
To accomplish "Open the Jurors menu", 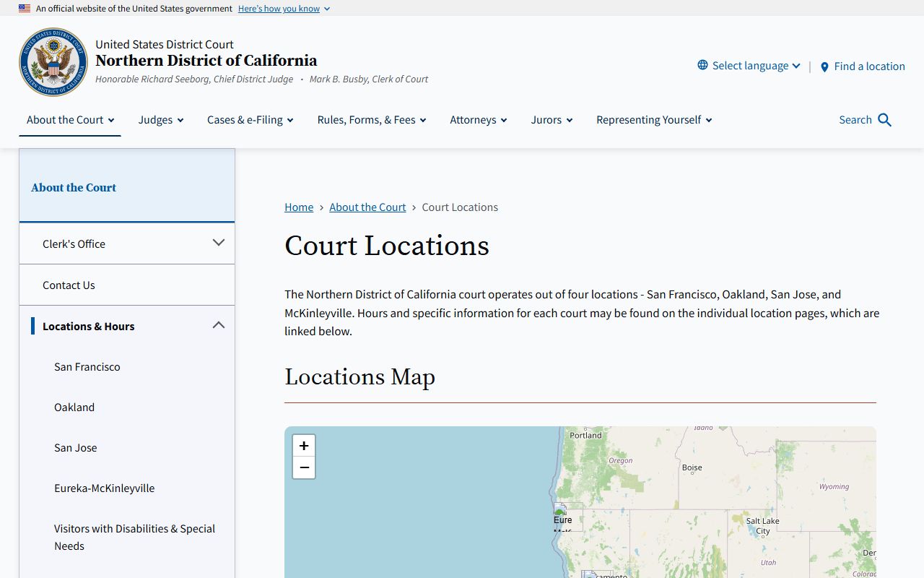I will pyautogui.click(x=552, y=120).
